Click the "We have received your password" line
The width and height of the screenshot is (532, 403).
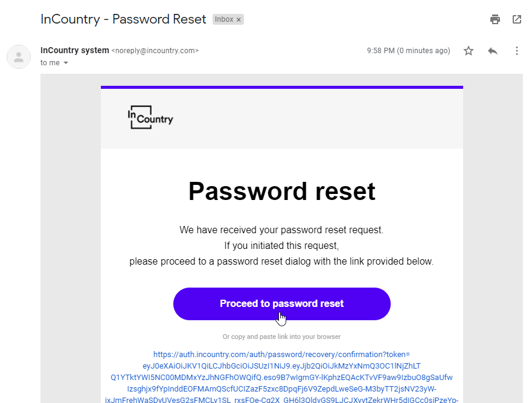[281, 230]
